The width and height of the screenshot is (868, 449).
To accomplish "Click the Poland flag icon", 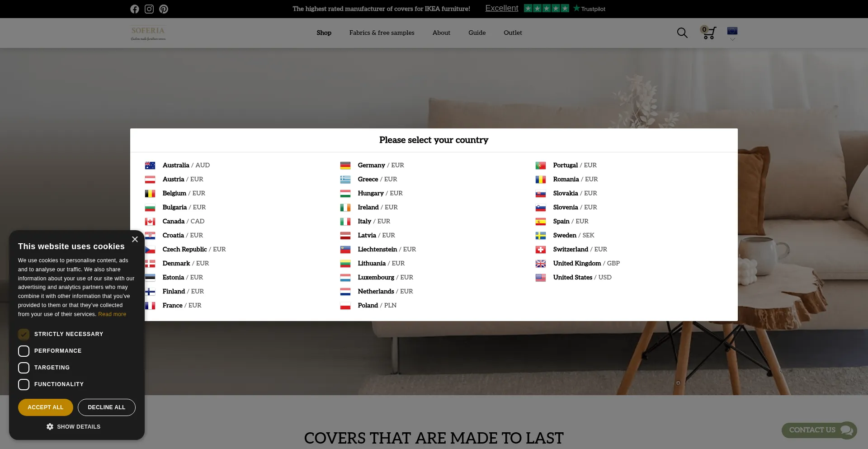I will point(345,306).
